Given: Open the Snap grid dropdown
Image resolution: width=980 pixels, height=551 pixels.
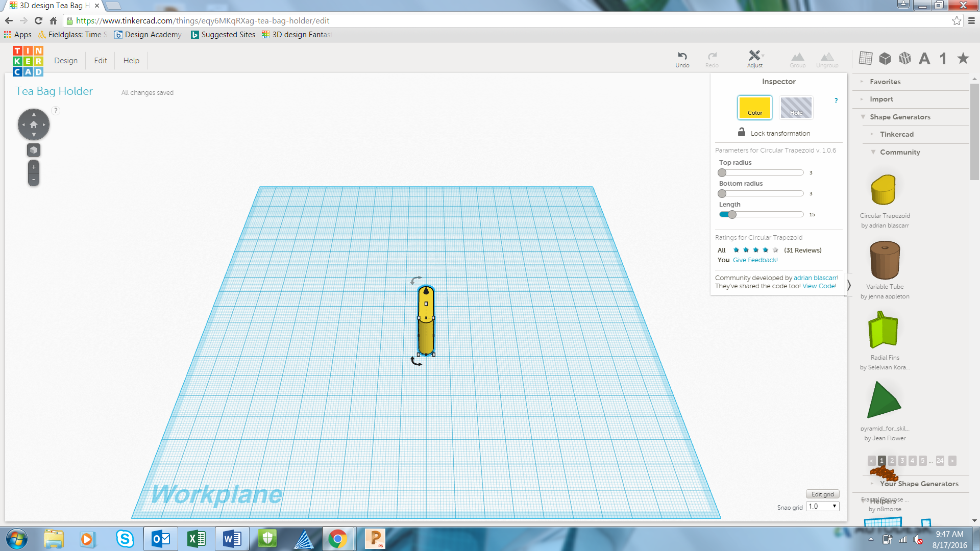Looking at the screenshot, I should [822, 506].
